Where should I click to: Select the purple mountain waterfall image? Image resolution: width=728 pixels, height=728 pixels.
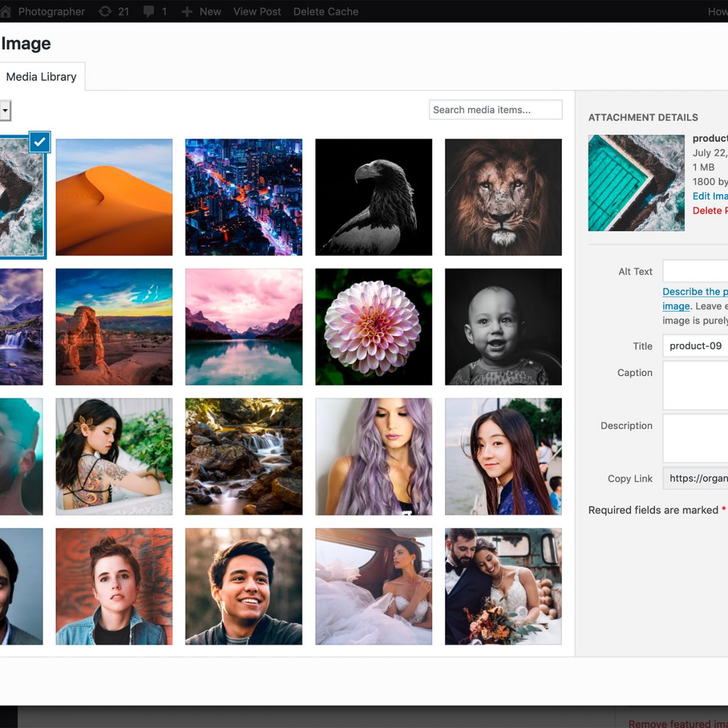point(21,327)
